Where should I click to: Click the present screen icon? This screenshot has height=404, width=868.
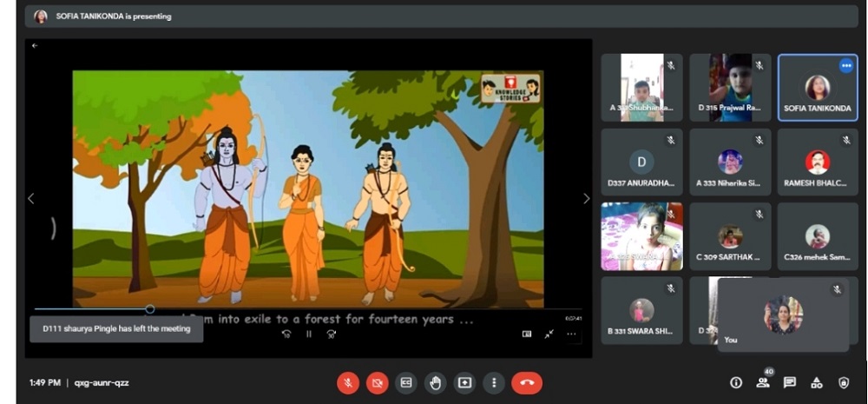point(464,382)
